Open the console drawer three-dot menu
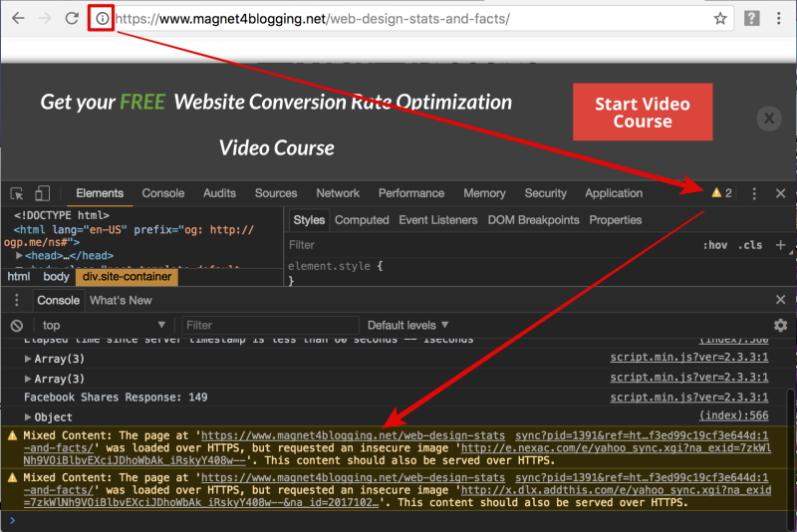The image size is (797, 532). [x=17, y=300]
